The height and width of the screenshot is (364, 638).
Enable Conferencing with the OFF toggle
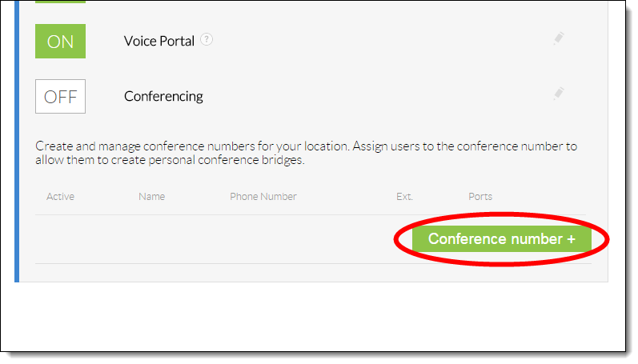(x=60, y=97)
